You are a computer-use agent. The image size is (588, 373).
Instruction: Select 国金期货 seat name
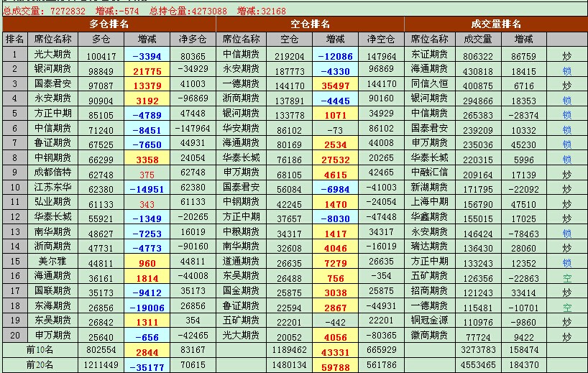point(241,290)
